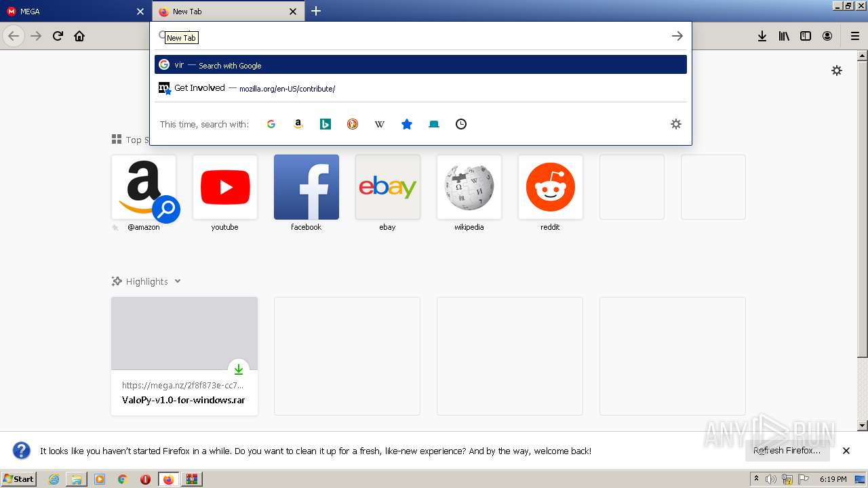Click the Go arrow in the address bar
868x488 pixels.
[677, 36]
